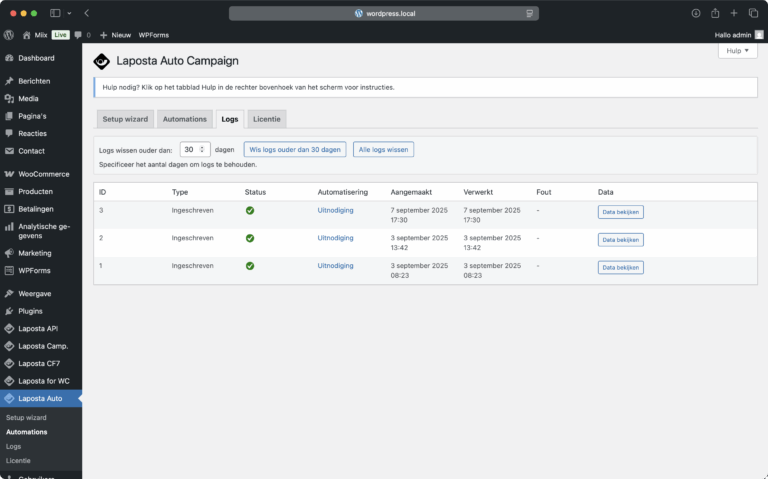Click the days stepper on number field
Image resolution: width=768 pixels, height=479 pixels.
click(x=203, y=149)
